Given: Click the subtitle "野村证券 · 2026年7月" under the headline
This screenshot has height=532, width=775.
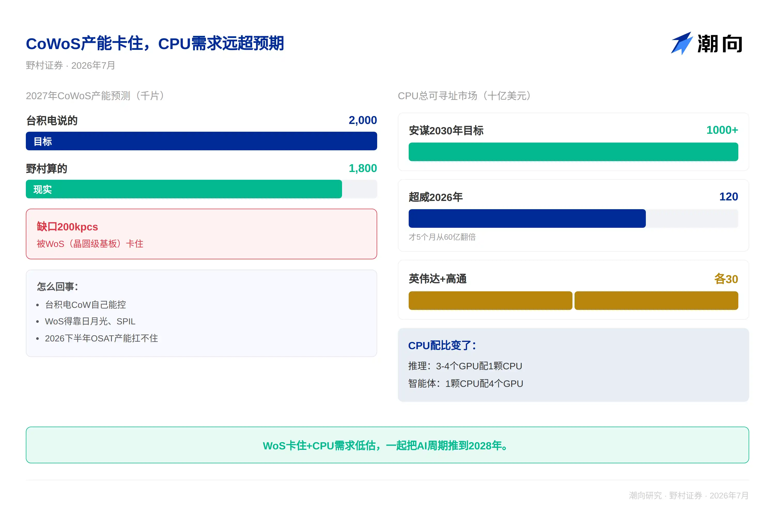Looking at the screenshot, I should pos(70,65).
